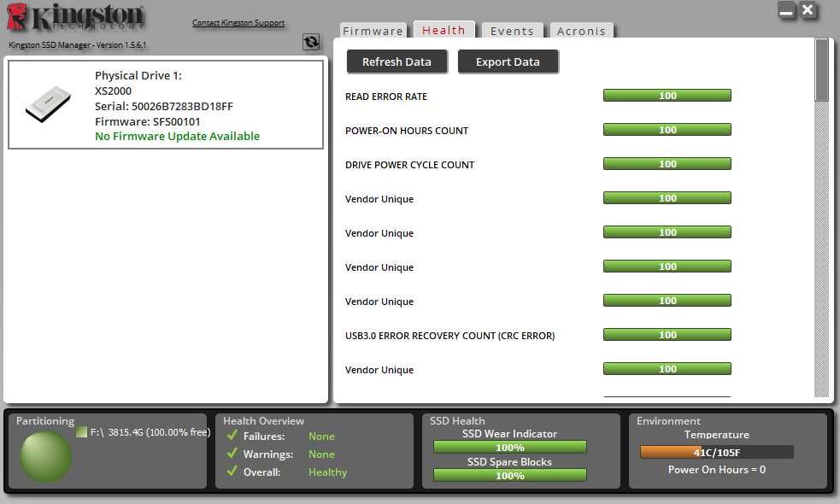Image resolution: width=840 pixels, height=504 pixels.
Task: Click the Power On Hours = 0 text
Action: pos(717,470)
